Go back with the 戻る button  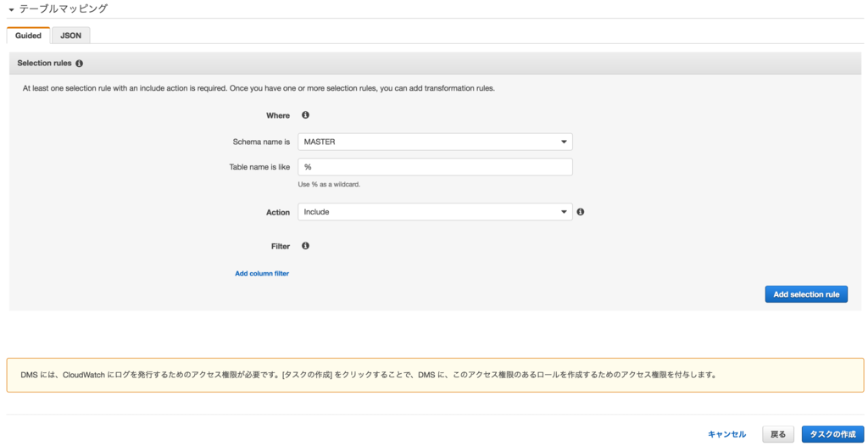(x=778, y=434)
